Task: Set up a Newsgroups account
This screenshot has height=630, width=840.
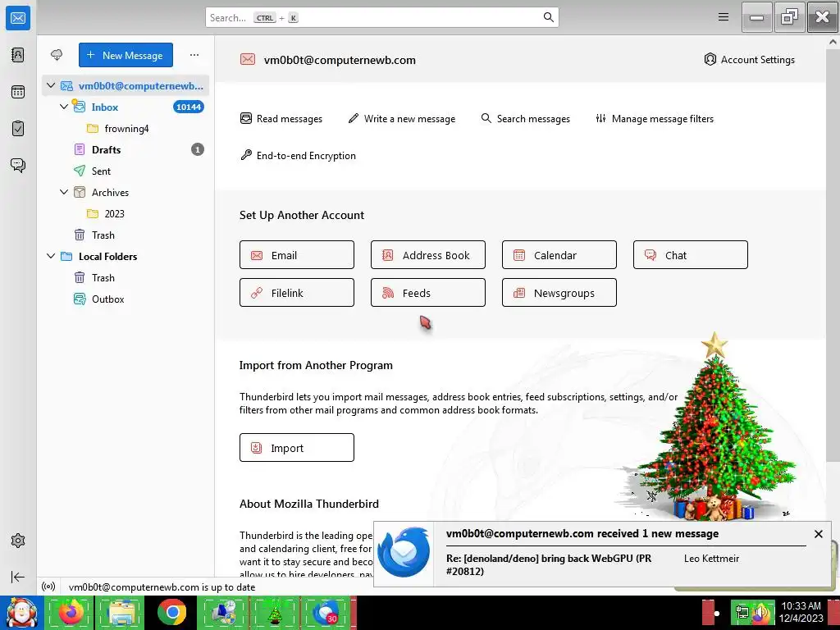Action: 559,293
